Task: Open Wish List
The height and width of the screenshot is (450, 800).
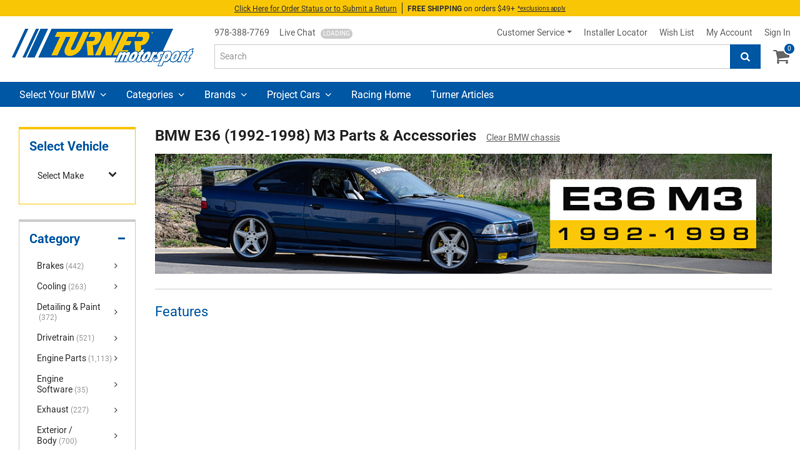Action: 677,33
